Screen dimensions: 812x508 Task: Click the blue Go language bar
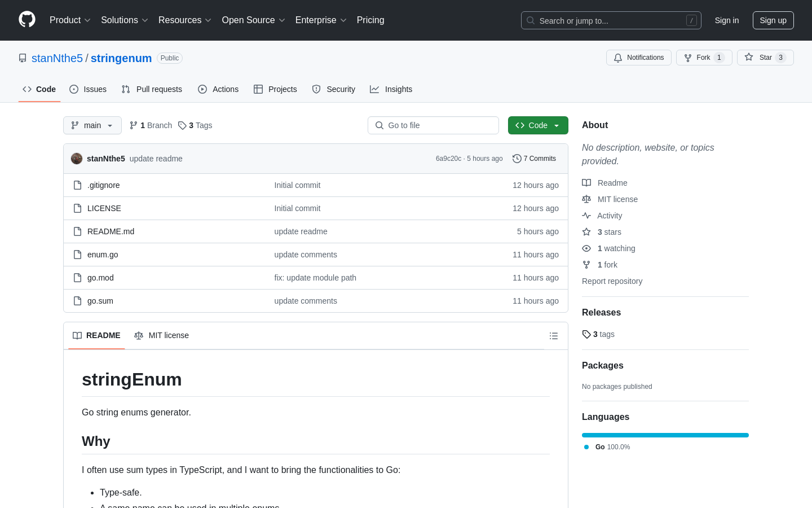[x=665, y=435]
